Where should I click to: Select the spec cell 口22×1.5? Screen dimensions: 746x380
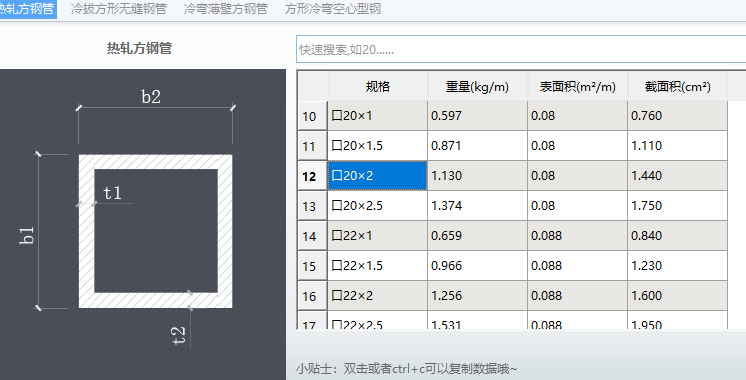pyautogui.click(x=378, y=265)
